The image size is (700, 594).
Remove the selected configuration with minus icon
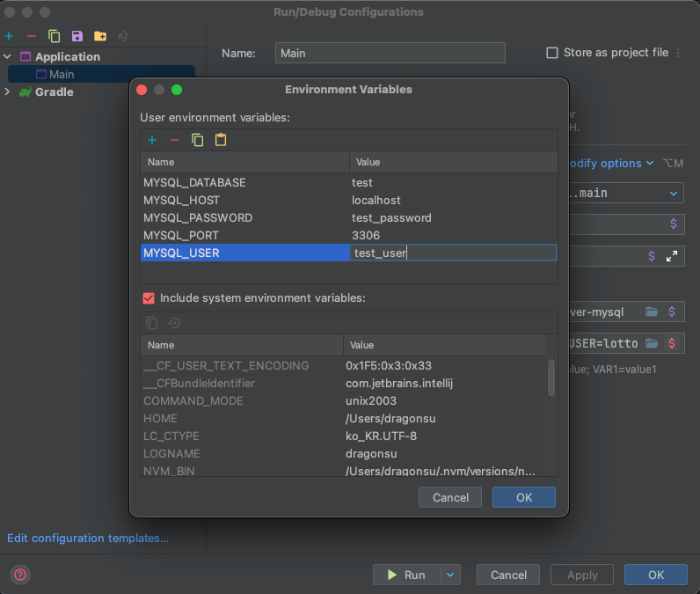32,36
